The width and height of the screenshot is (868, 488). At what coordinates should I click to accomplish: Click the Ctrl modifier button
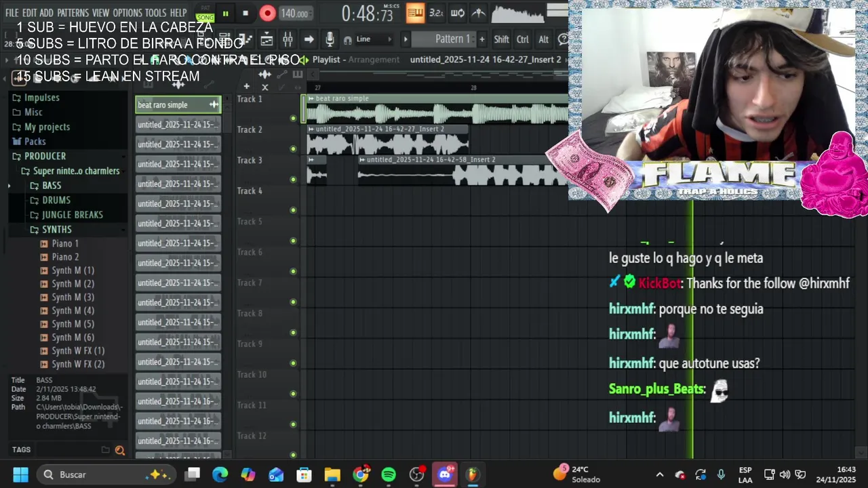[x=522, y=39]
